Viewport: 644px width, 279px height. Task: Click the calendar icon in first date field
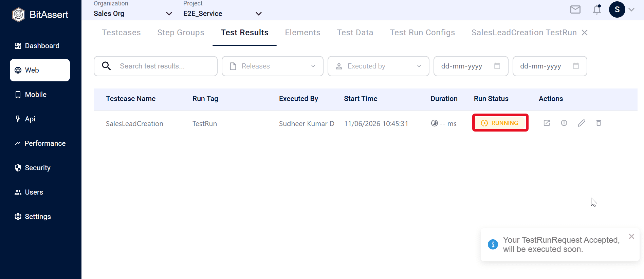coord(497,66)
